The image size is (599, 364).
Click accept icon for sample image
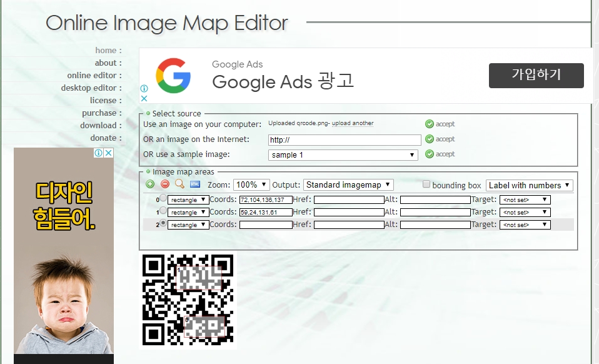tap(430, 154)
